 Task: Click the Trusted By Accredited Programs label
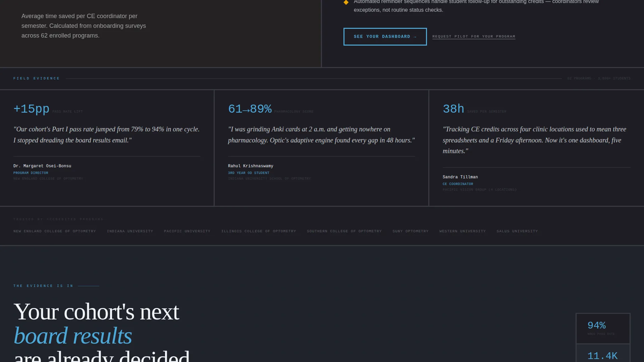(58, 219)
